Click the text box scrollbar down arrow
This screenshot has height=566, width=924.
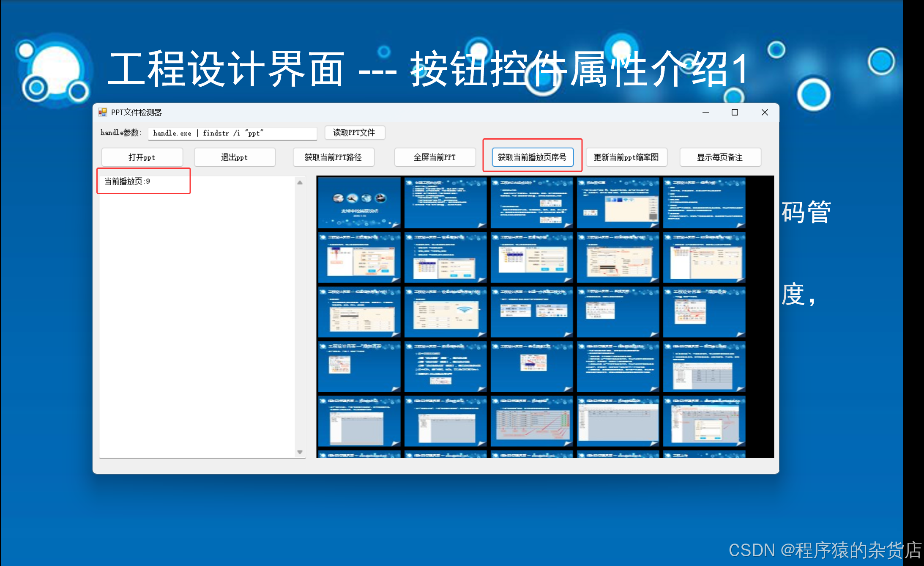click(x=300, y=452)
